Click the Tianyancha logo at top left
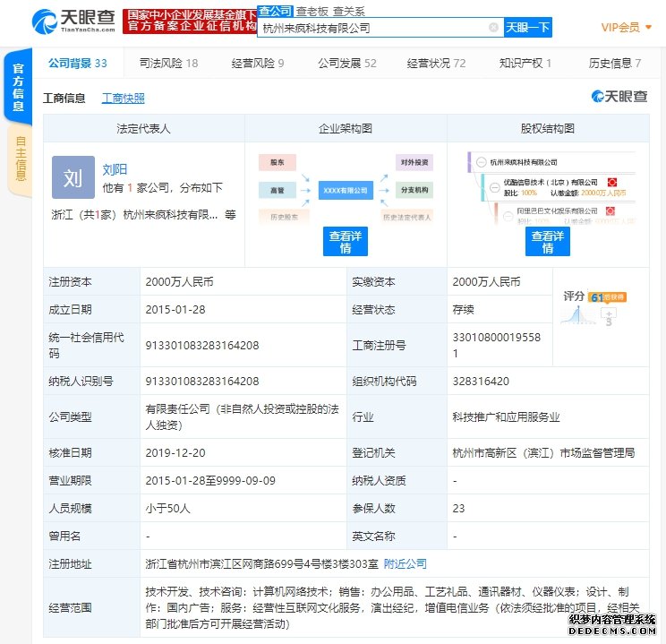 [x=73, y=21]
